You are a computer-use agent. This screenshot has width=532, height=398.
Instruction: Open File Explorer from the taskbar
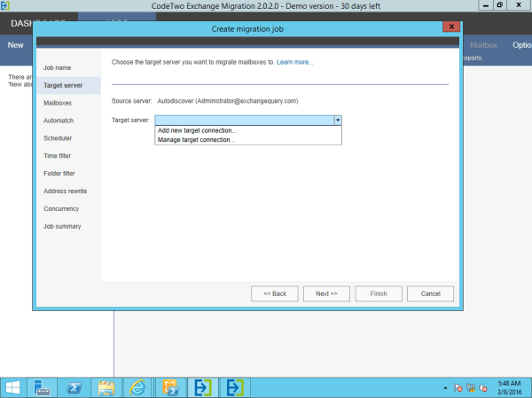click(106, 387)
